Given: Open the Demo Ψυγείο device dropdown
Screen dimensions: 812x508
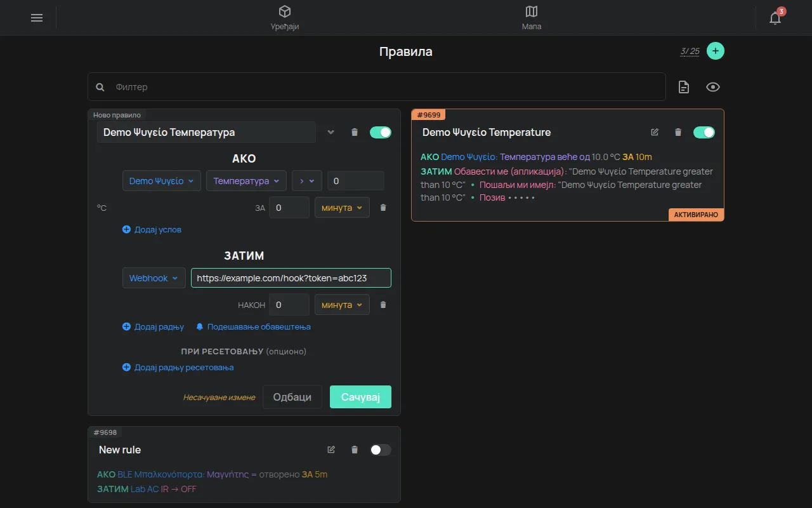Looking at the screenshot, I should tap(162, 181).
